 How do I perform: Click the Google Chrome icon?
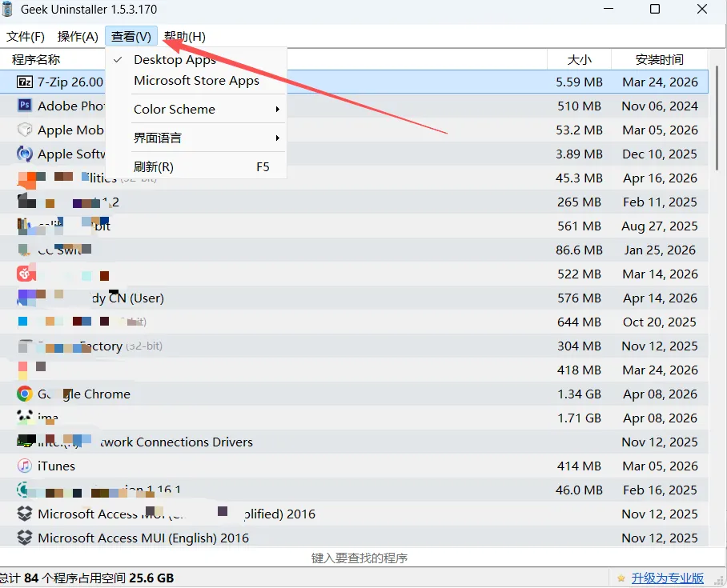point(25,394)
